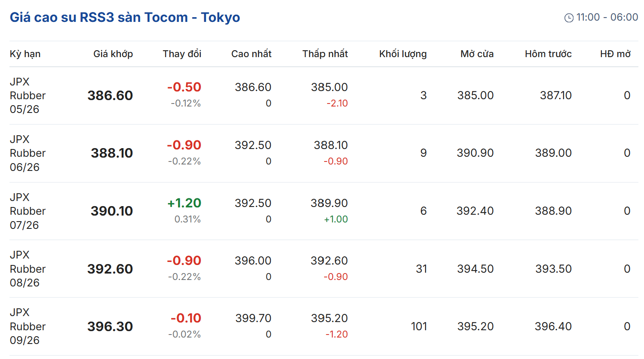Screen dimensions: 644x359
Task: Select the JPX Rubber 08/26 contract
Action: [x=28, y=269]
